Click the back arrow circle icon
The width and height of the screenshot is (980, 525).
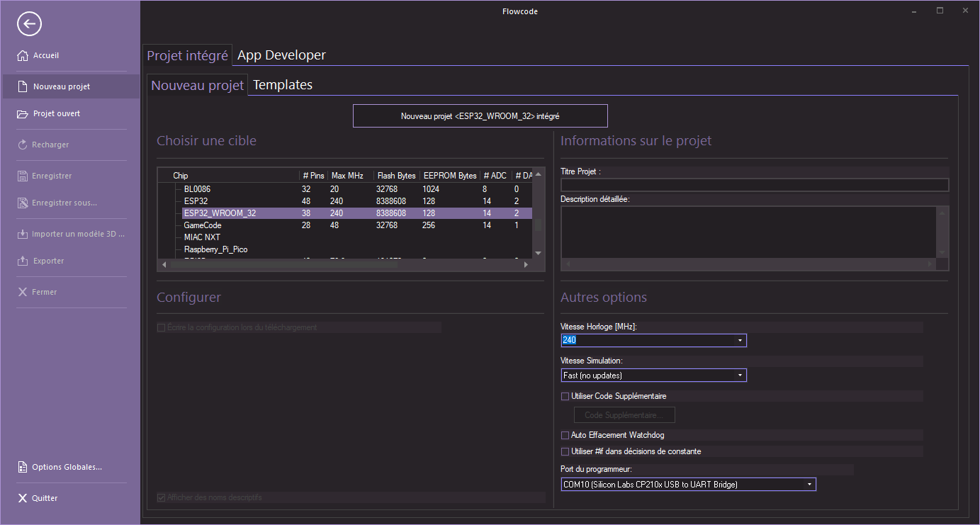click(x=29, y=24)
